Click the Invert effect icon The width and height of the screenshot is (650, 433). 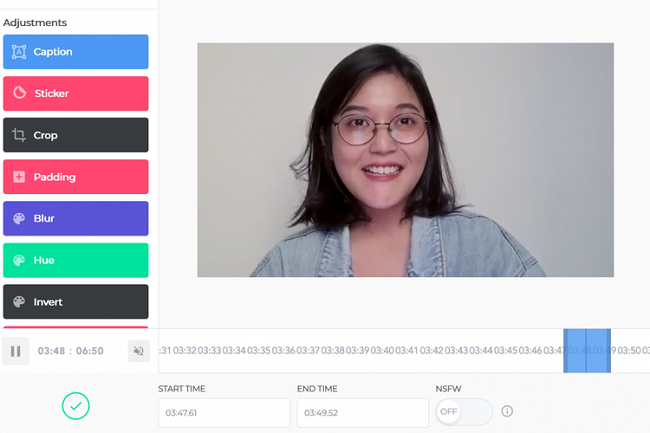coord(19,302)
